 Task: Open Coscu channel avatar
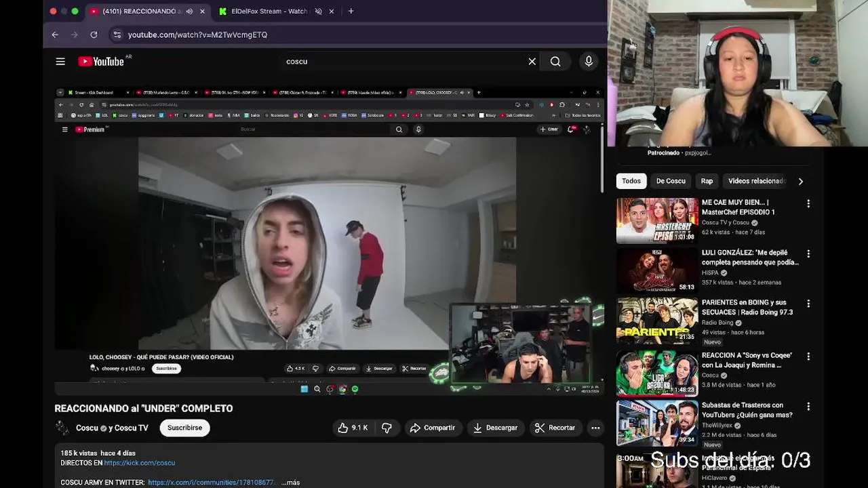(62, 428)
